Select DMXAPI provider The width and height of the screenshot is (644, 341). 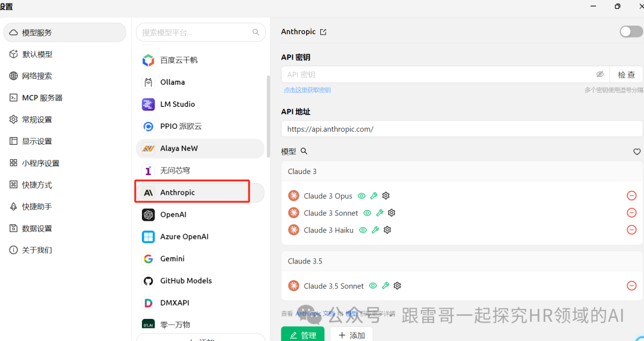pyautogui.click(x=200, y=303)
